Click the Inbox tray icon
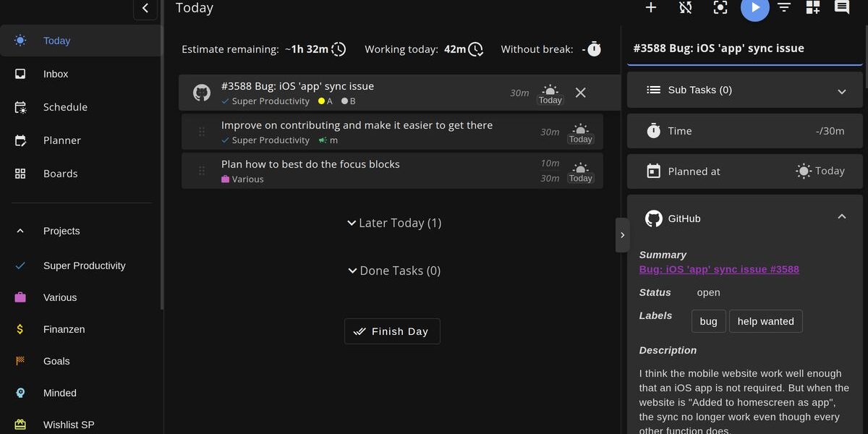 [20, 74]
